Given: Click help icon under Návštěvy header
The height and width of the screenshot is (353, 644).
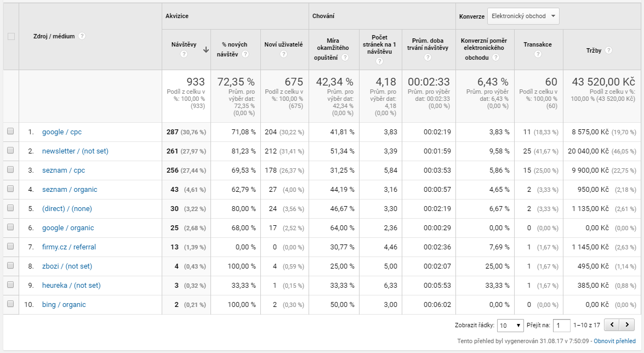Looking at the screenshot, I should [x=184, y=54].
